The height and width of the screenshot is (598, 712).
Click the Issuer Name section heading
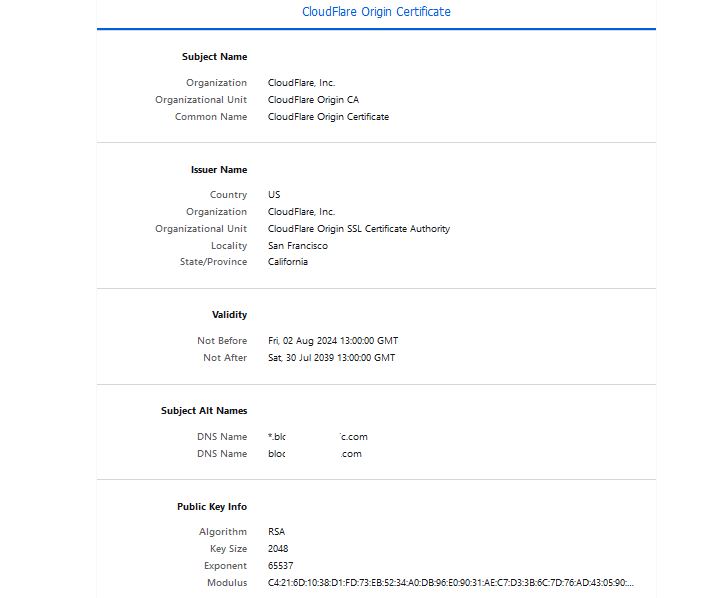tap(219, 170)
